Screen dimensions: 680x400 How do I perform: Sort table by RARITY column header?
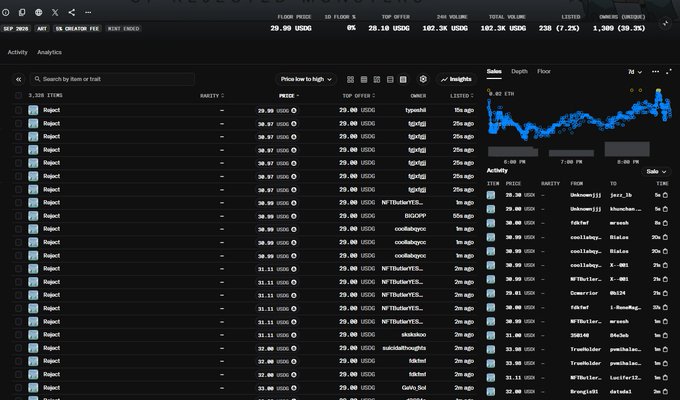pos(212,96)
